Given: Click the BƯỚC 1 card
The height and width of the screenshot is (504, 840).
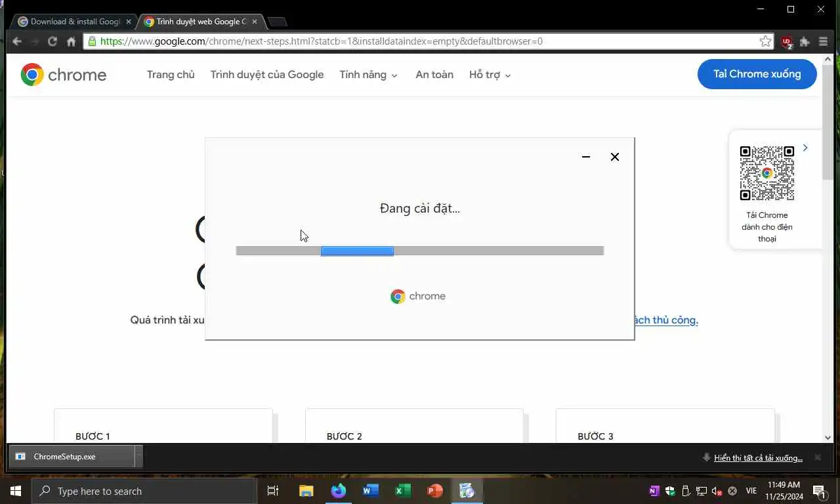Looking at the screenshot, I should [163, 426].
